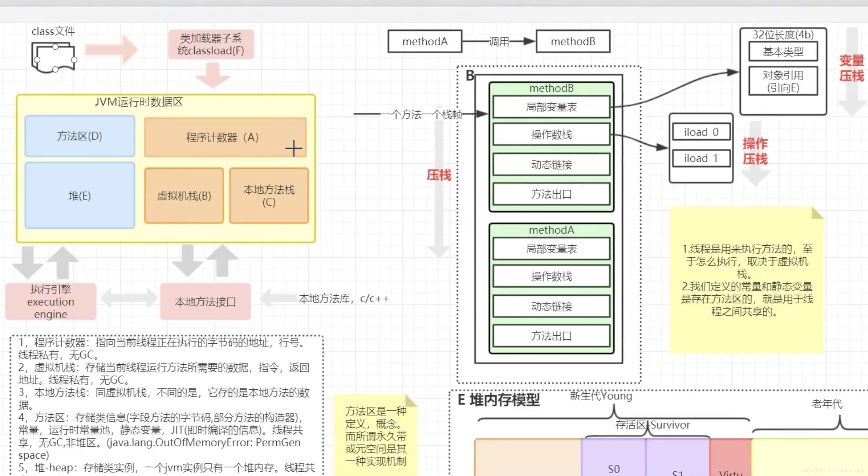The width and height of the screenshot is (868, 476).
Task: Click the iload 0 instruction box
Action: 701,132
